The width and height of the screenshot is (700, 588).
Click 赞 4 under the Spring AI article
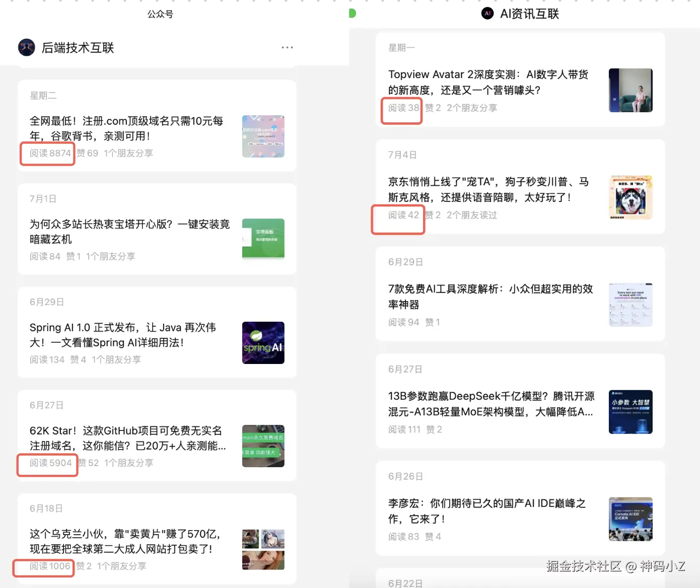[x=78, y=359]
